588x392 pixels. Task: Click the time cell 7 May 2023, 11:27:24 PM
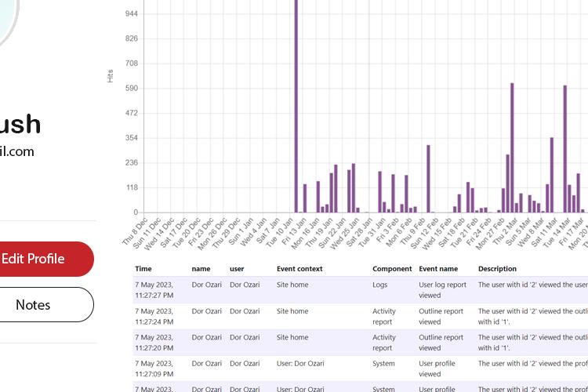(x=154, y=316)
